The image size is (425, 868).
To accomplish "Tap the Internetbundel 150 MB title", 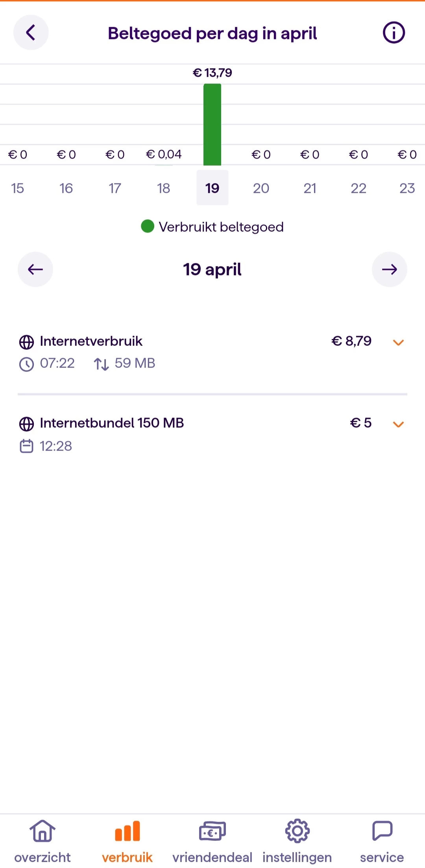I will (112, 423).
